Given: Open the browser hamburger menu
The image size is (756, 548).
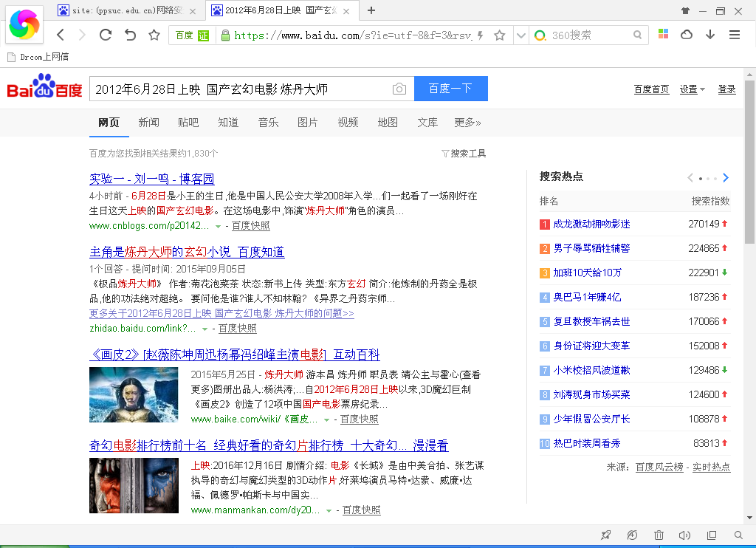Looking at the screenshot, I should click(x=735, y=34).
